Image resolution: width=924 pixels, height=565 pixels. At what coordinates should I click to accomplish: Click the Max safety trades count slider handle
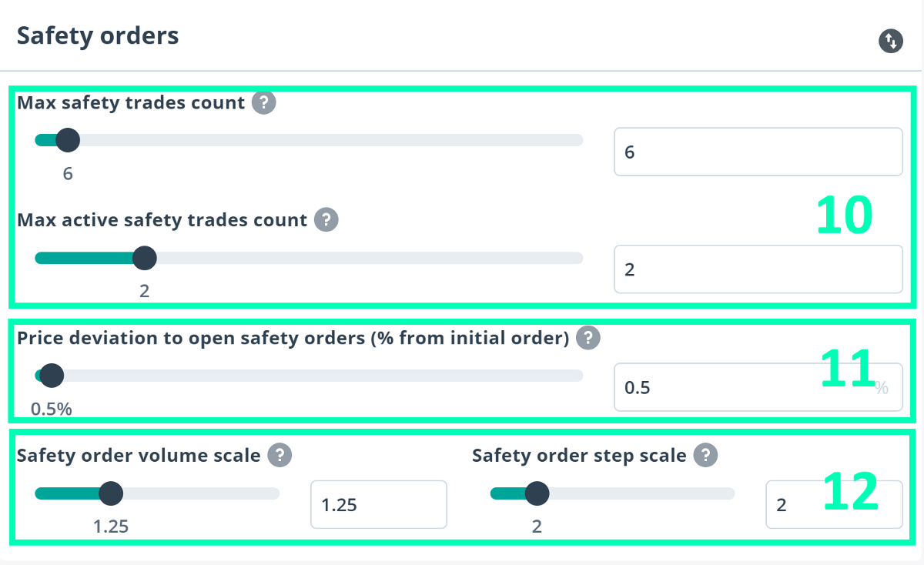[x=68, y=140]
